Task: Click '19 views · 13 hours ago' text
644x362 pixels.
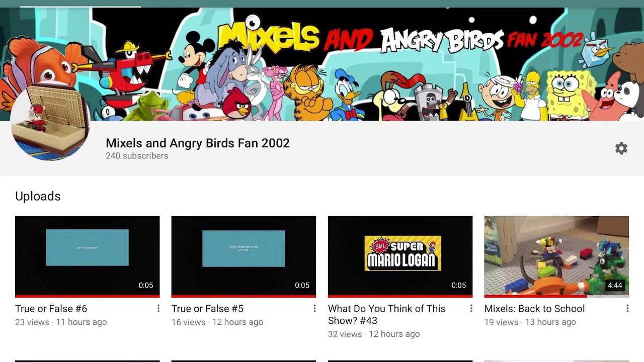Action: (x=530, y=322)
